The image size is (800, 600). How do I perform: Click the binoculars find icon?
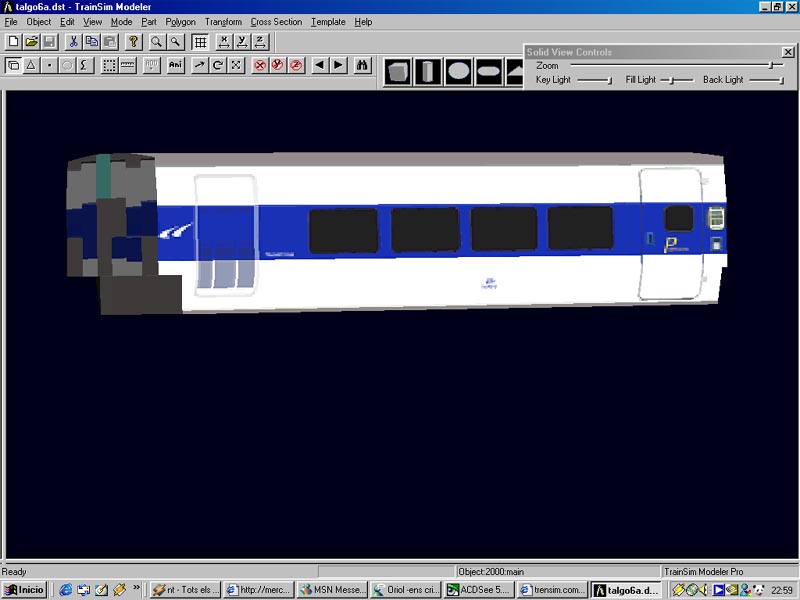[x=362, y=65]
